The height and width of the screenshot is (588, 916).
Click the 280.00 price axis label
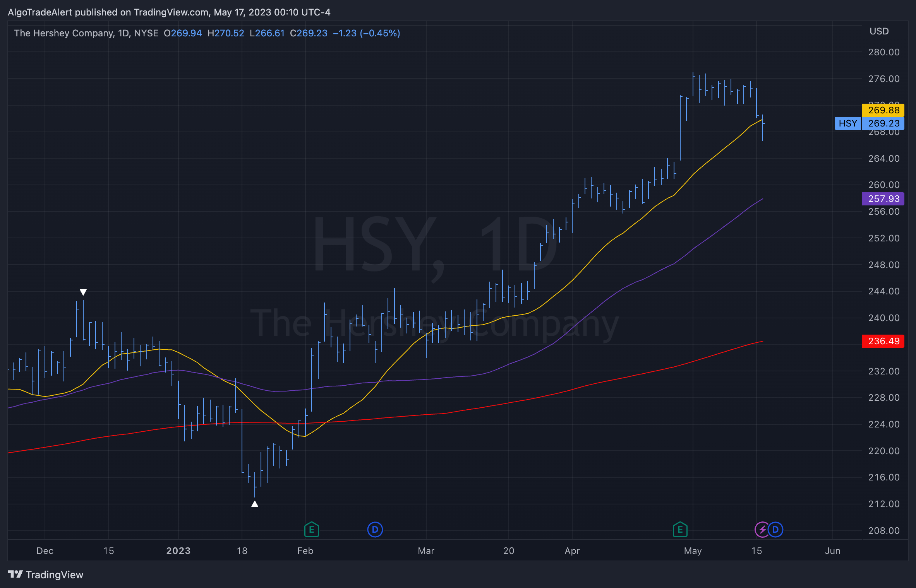[x=884, y=52]
